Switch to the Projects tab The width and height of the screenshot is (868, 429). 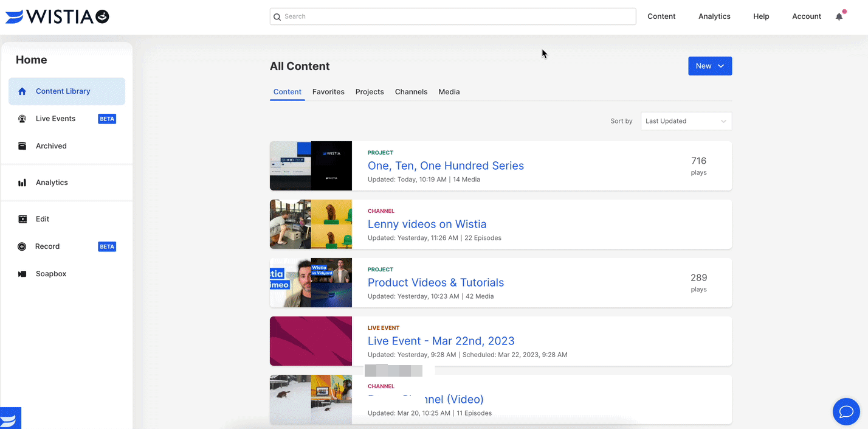tap(370, 92)
